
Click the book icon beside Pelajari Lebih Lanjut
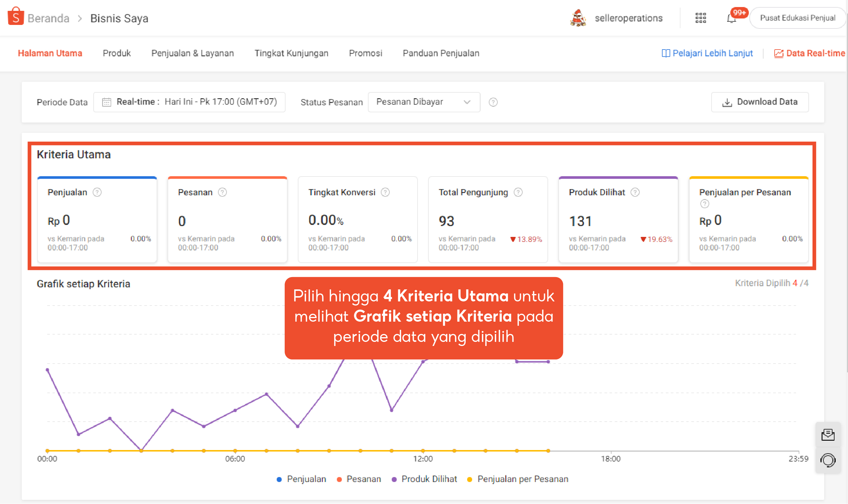[666, 53]
